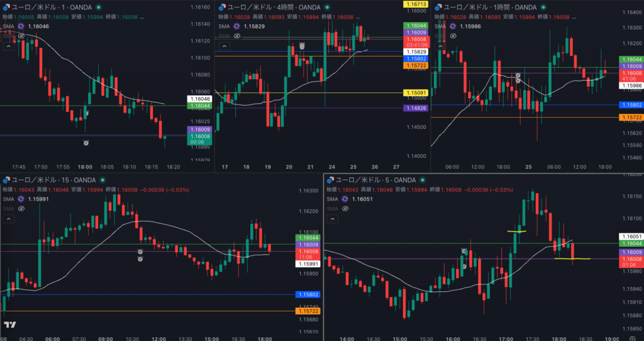
Task: Click the alarm clock alert icon on 1-minute chart time axis
Action: pos(86,143)
